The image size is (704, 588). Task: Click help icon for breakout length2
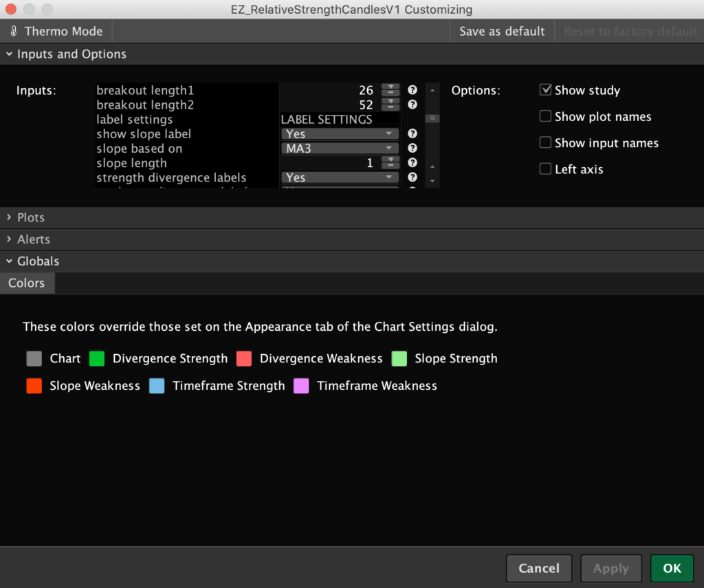412,105
